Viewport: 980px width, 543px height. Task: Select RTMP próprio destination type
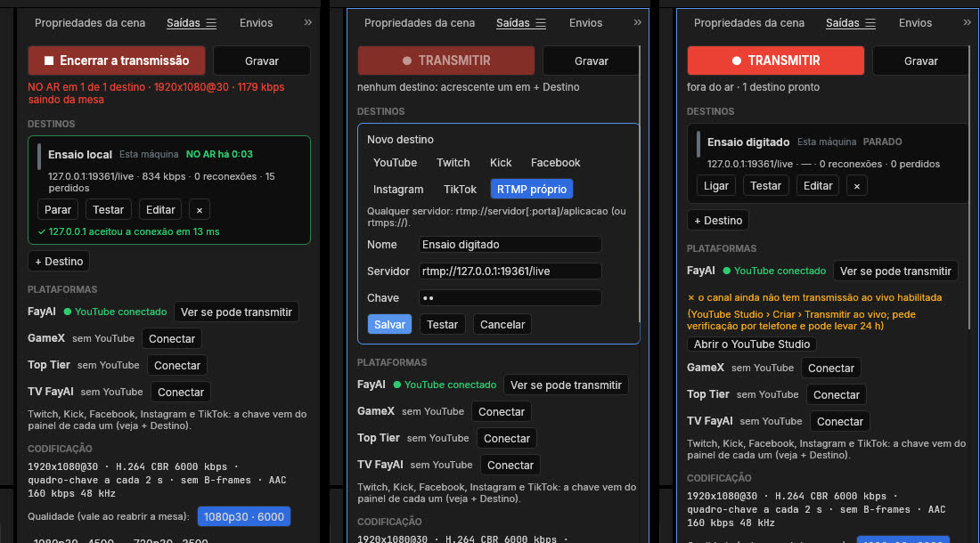point(532,189)
